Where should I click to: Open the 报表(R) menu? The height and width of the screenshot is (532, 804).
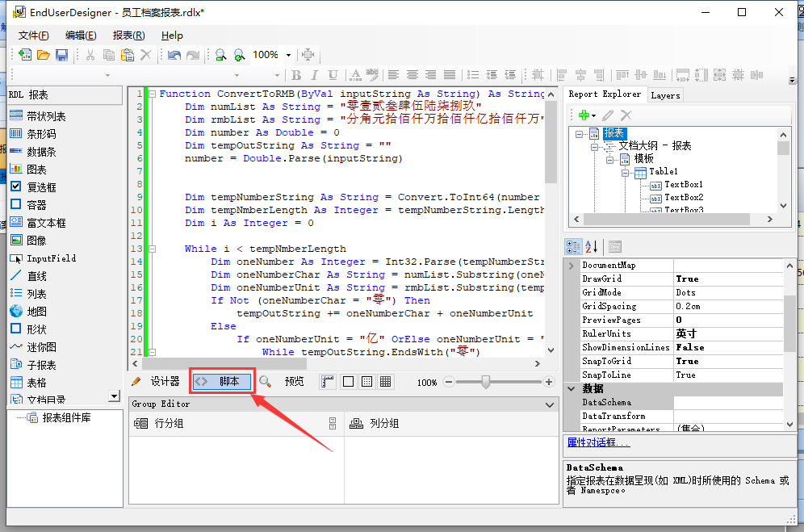pos(128,36)
